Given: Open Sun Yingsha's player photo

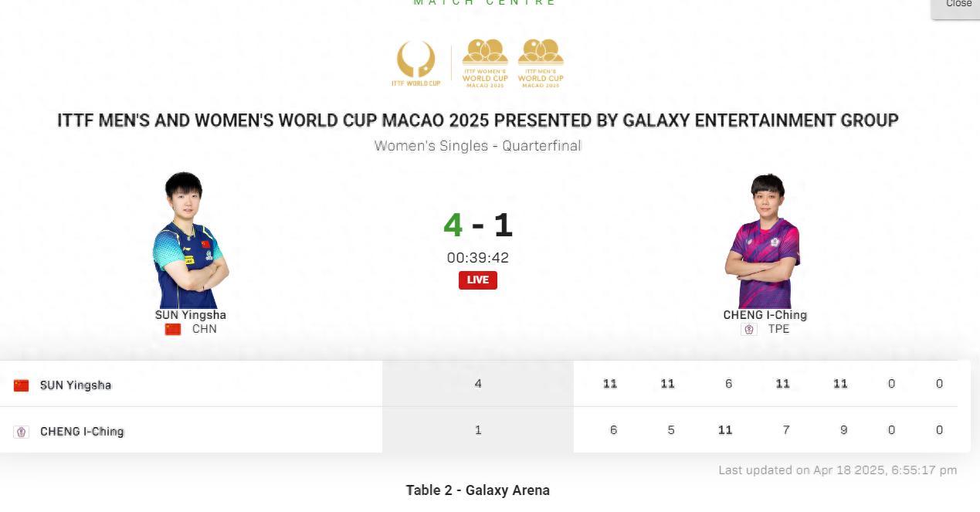Looking at the screenshot, I should [190, 240].
